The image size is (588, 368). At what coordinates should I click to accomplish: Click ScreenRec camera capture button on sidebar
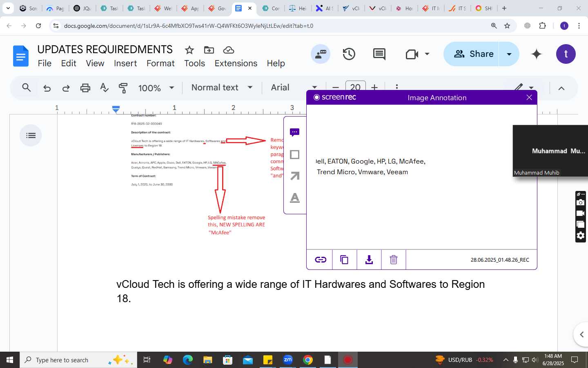click(581, 202)
